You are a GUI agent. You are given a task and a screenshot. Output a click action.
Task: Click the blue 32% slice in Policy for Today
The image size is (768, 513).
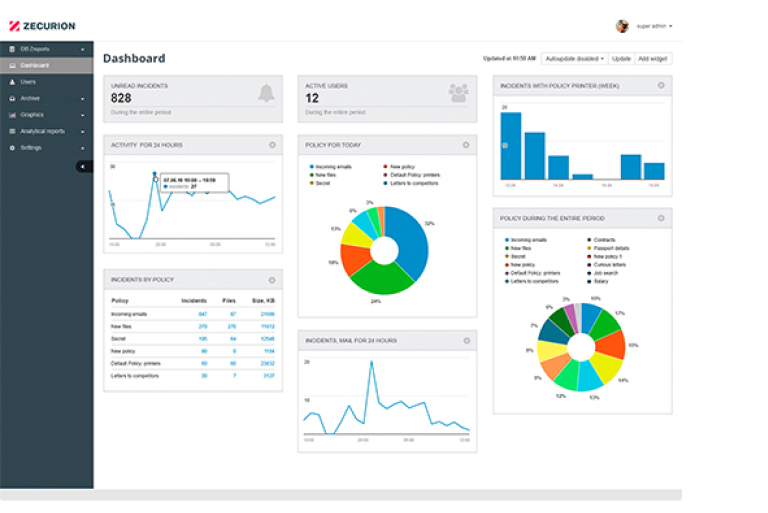tap(409, 240)
